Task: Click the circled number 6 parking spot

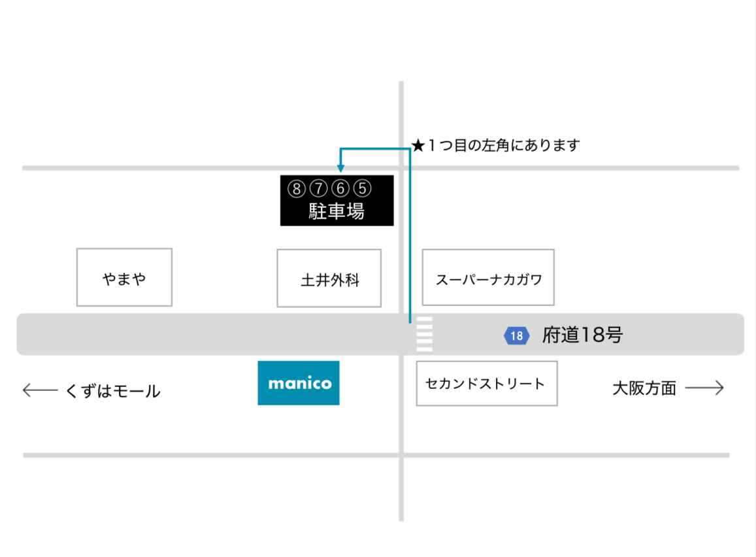Action: 340,188
